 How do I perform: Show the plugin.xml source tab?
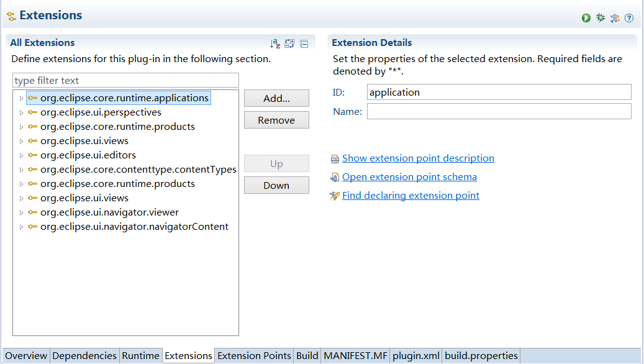click(x=416, y=356)
